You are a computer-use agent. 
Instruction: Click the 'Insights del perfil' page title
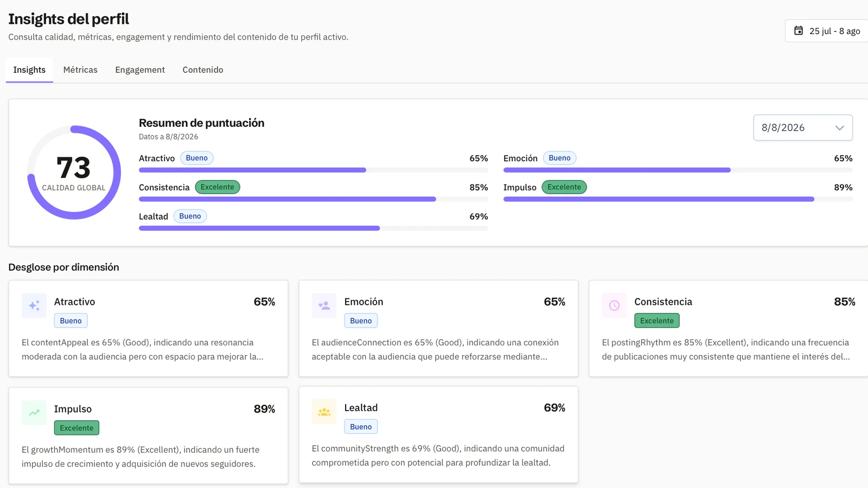(x=68, y=19)
